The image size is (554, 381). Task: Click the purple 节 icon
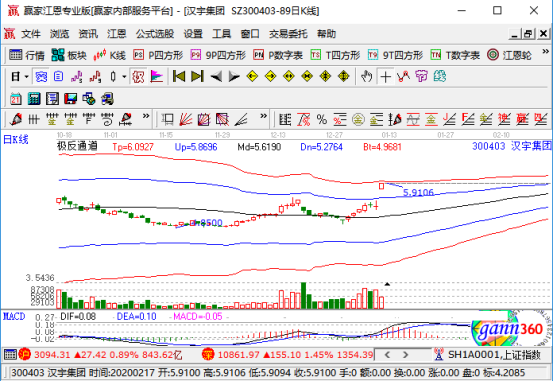point(421,76)
